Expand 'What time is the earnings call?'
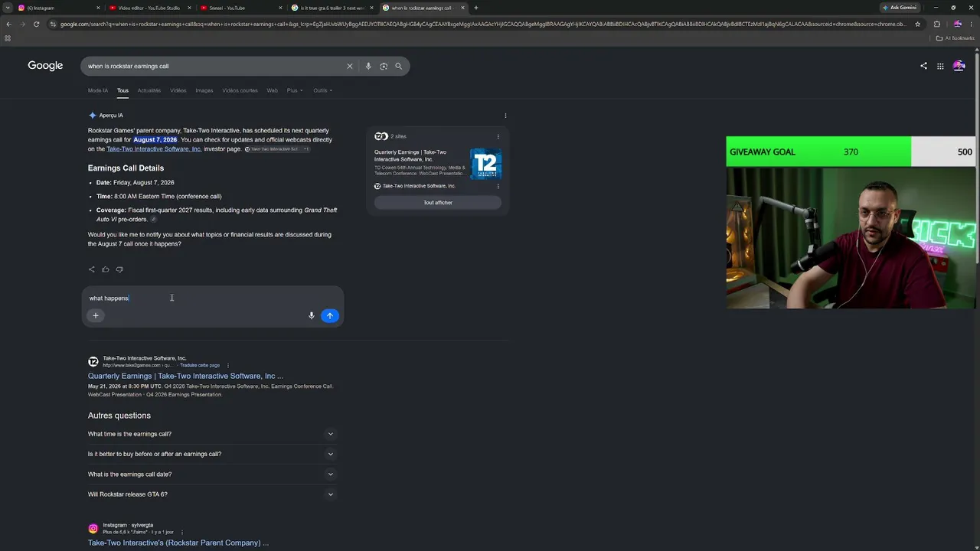Image resolution: width=980 pixels, height=551 pixels. [x=211, y=434]
